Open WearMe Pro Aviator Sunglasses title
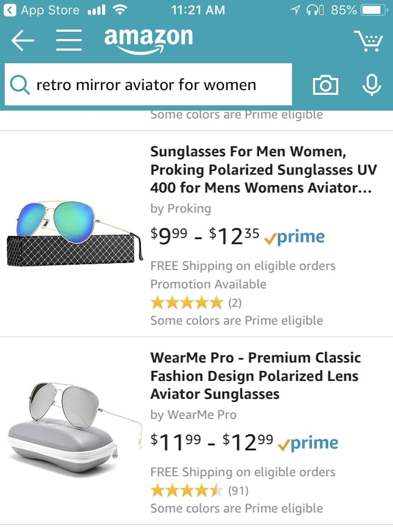The image size is (393, 532). pos(255,376)
